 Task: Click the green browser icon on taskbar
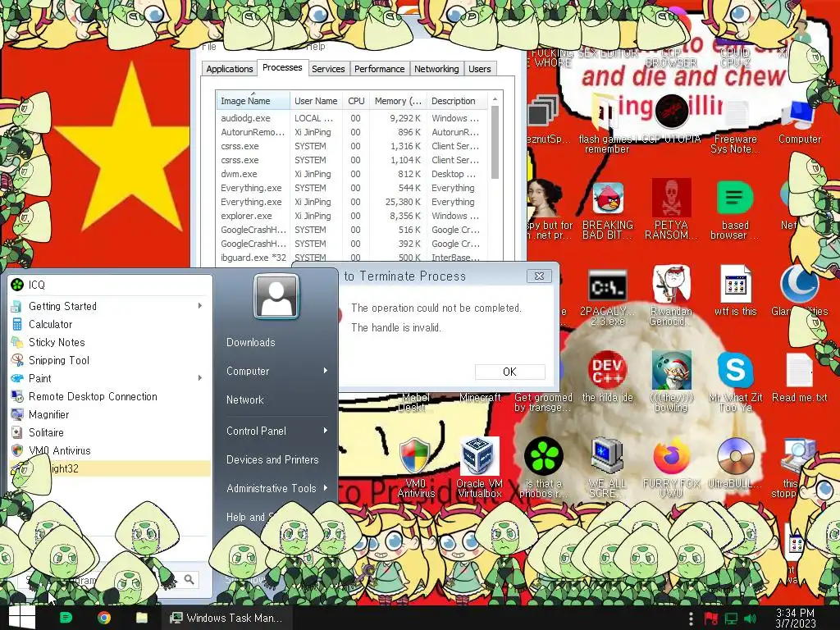[x=66, y=618]
